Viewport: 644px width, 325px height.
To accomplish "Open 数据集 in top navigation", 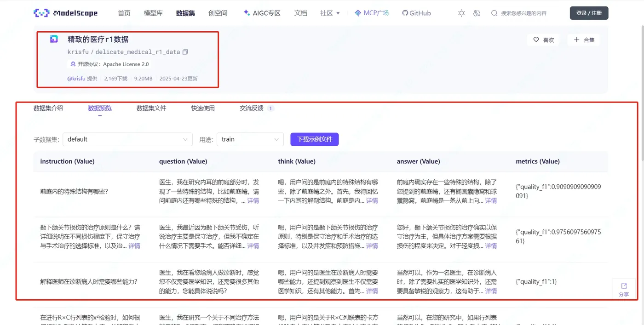I will [185, 13].
